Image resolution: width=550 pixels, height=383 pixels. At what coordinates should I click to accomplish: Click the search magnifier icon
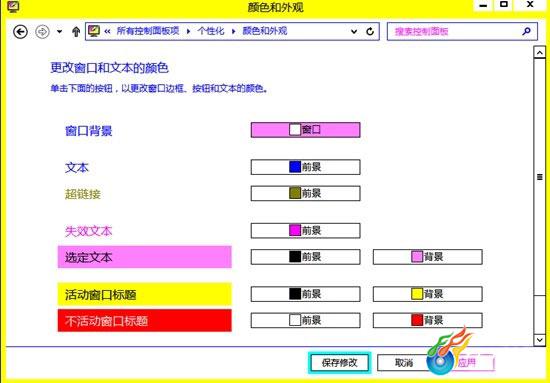click(526, 32)
